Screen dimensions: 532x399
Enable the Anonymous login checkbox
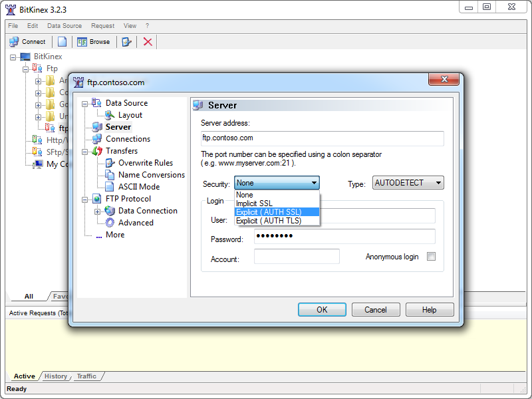pyautogui.click(x=431, y=257)
